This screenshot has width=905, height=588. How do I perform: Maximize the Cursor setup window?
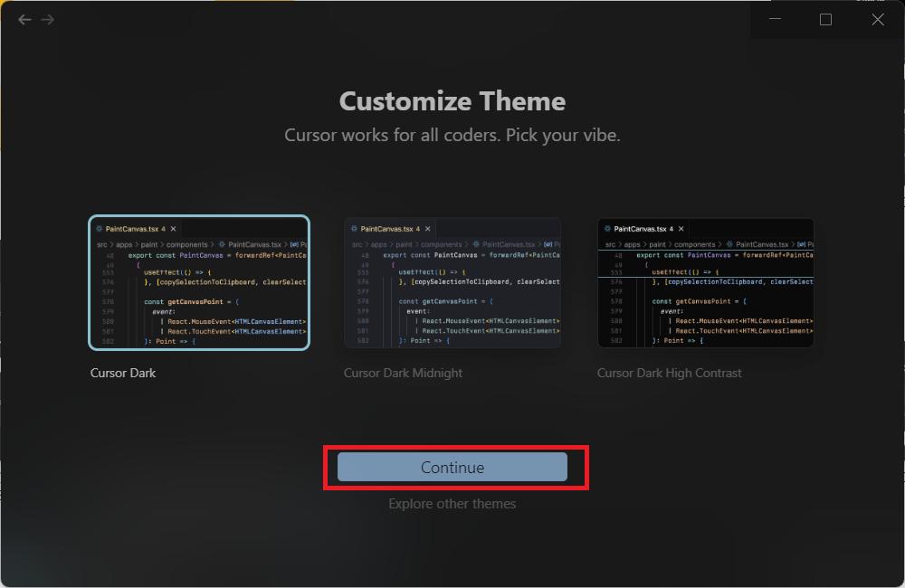pos(826,20)
